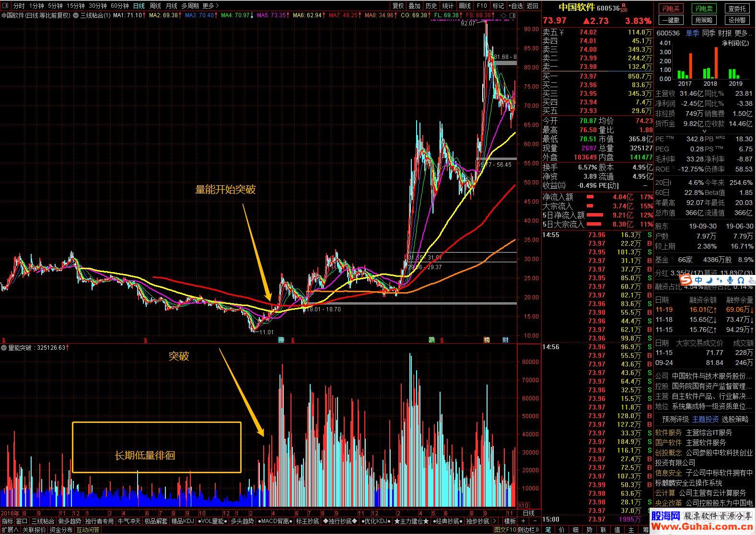Image resolution: width=756 pixels, height=535 pixels.
Task: Open the 模板 template button
Action: 510,521
